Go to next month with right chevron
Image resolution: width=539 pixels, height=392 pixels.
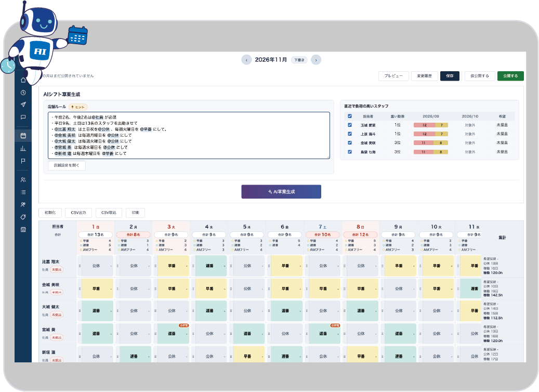(316, 60)
